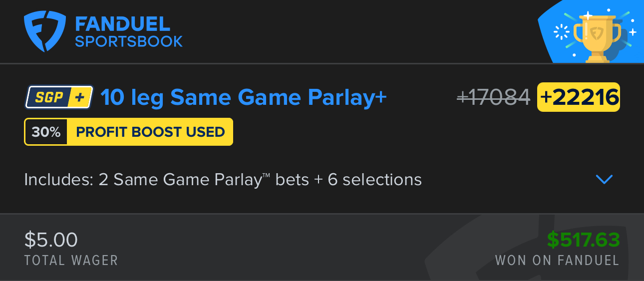Click the FANDUEL wordmark text

click(122, 23)
